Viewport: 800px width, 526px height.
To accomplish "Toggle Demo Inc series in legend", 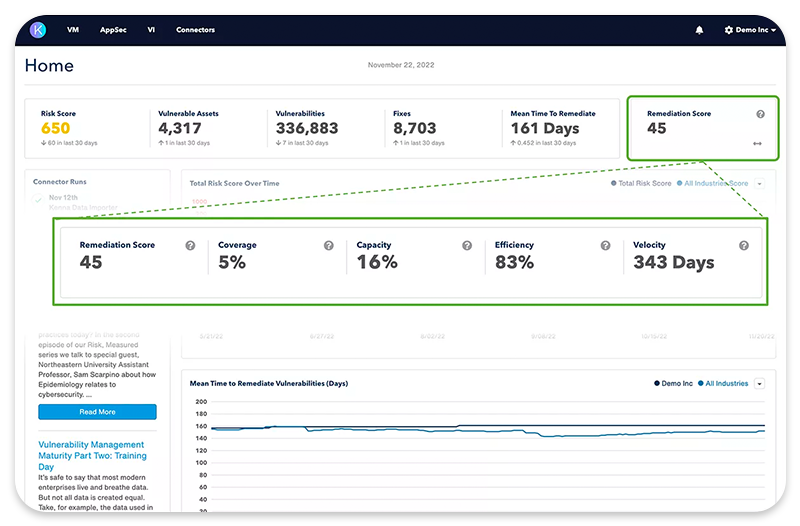I will point(673,383).
